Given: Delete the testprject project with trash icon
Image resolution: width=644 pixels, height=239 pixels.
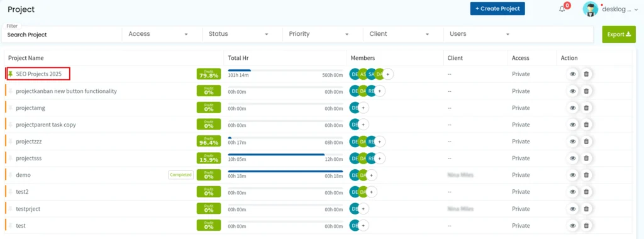Looking at the screenshot, I should coord(586,209).
